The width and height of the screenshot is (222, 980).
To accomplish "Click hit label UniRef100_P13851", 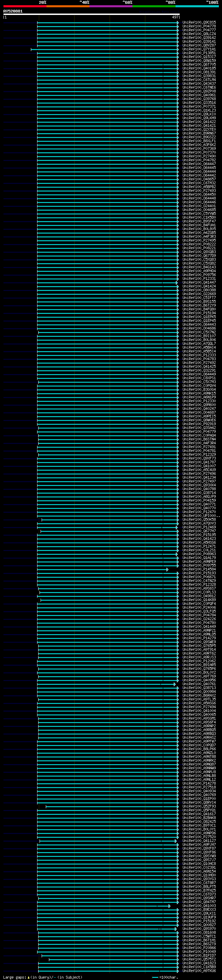I will click(x=199, y=53).
